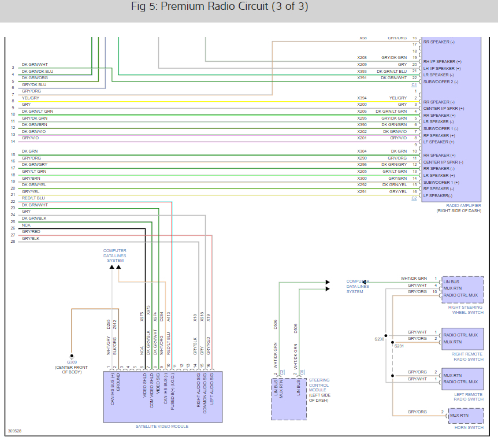The width and height of the screenshot is (498, 448).
Task: Select the RF SPEAKER (+) pin label
Action: pyautogui.click(x=439, y=136)
